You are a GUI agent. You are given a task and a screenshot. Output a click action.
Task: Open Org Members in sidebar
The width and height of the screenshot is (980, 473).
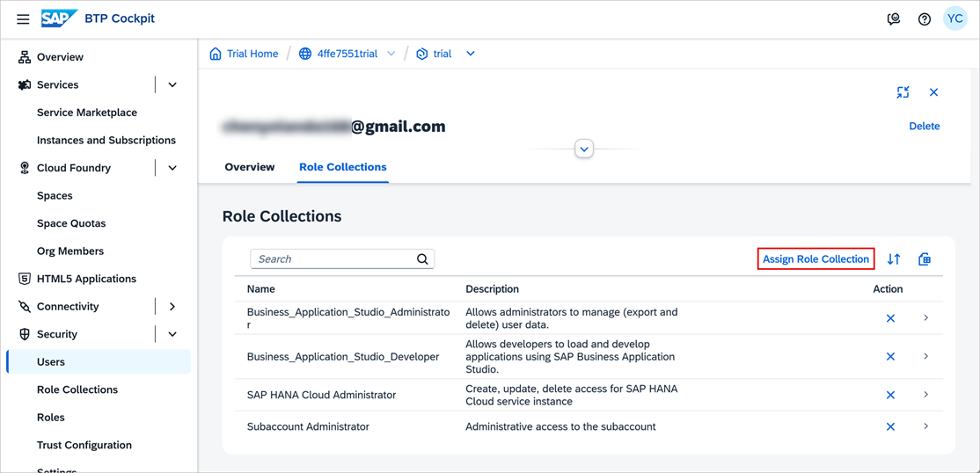tap(70, 251)
